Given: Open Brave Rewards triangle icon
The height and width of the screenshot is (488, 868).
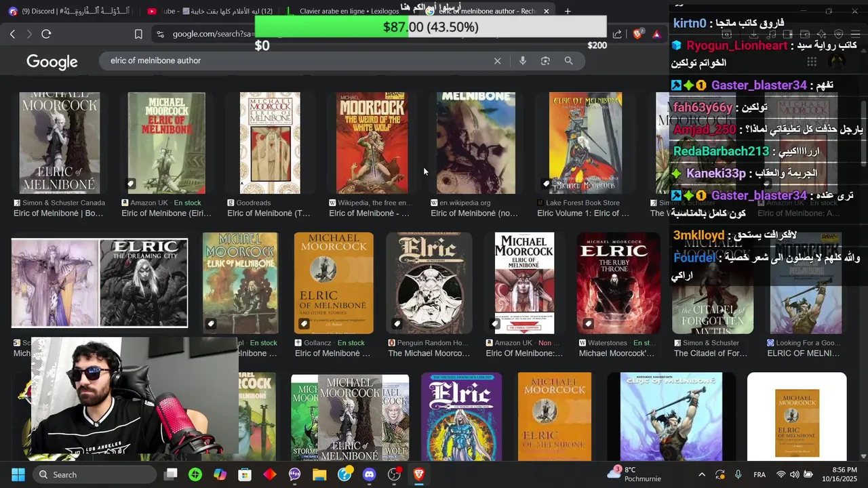Looking at the screenshot, I should pyautogui.click(x=656, y=34).
